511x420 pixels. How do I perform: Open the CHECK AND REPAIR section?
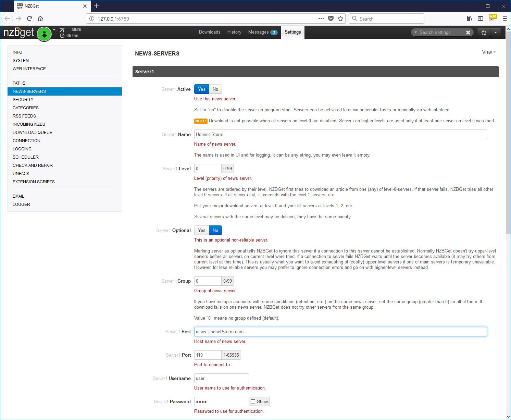coord(65,165)
